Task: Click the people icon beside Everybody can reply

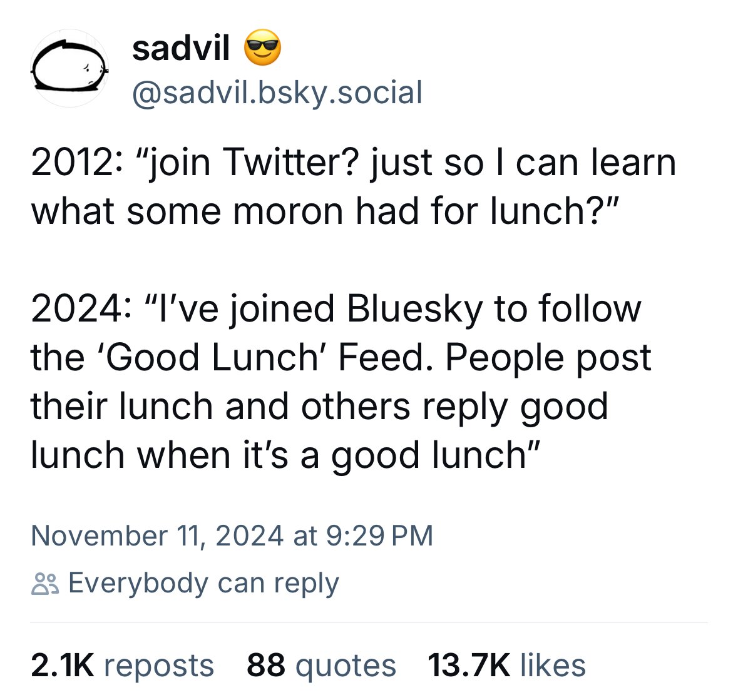Action: [x=44, y=584]
